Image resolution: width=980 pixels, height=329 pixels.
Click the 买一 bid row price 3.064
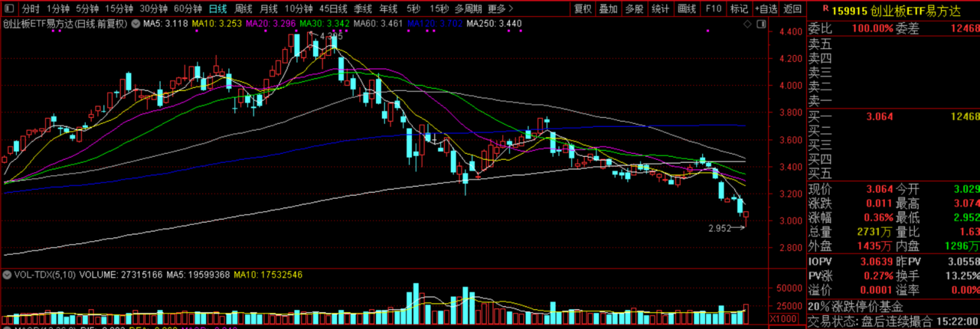coord(880,116)
